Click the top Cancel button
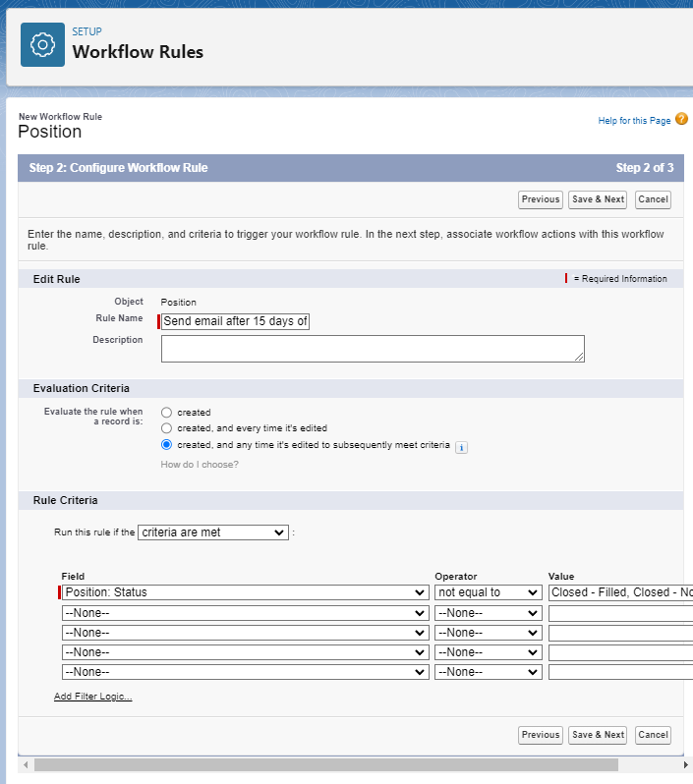693x784 pixels. coord(653,199)
